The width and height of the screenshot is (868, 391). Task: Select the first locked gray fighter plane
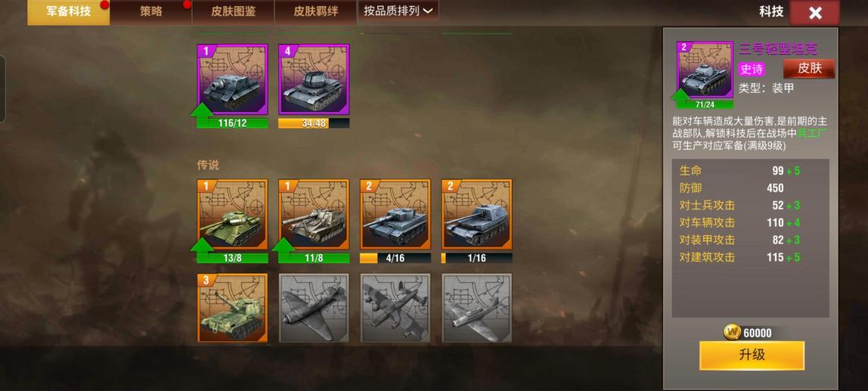pos(314,308)
